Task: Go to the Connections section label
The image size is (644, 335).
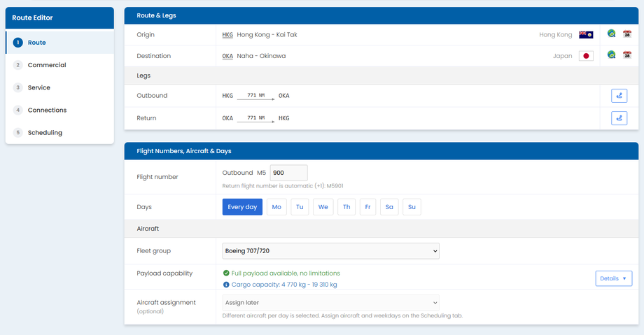Action: tap(47, 110)
